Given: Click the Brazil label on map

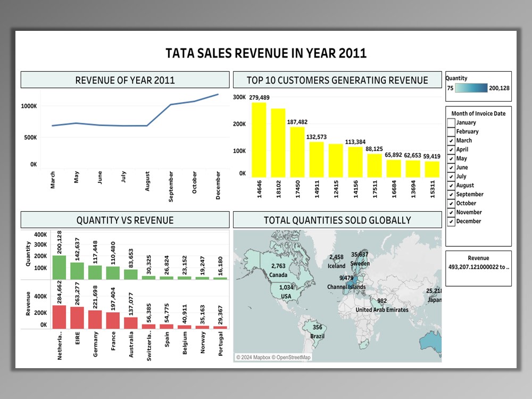Looking at the screenshot, I should (318, 336).
